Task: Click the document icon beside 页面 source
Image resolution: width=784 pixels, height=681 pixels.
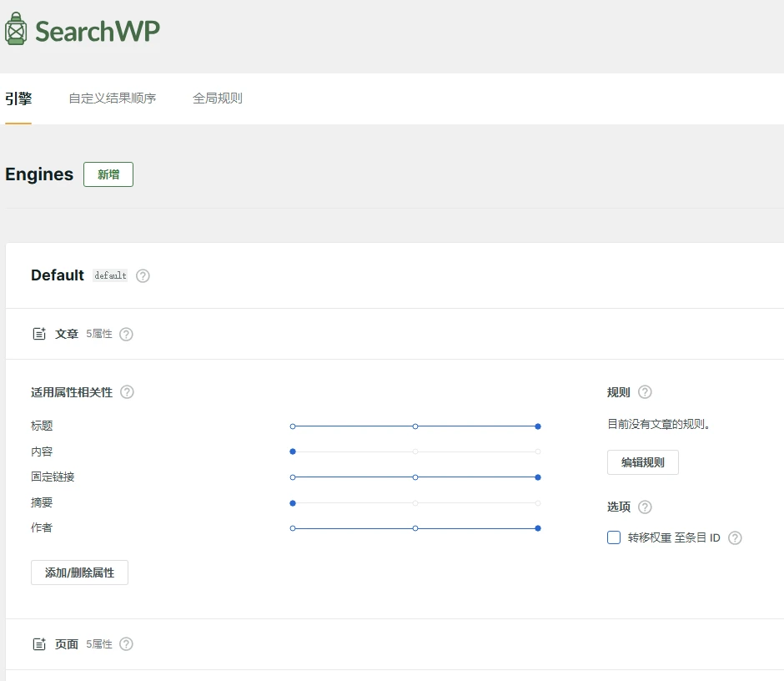Action: [x=38, y=643]
